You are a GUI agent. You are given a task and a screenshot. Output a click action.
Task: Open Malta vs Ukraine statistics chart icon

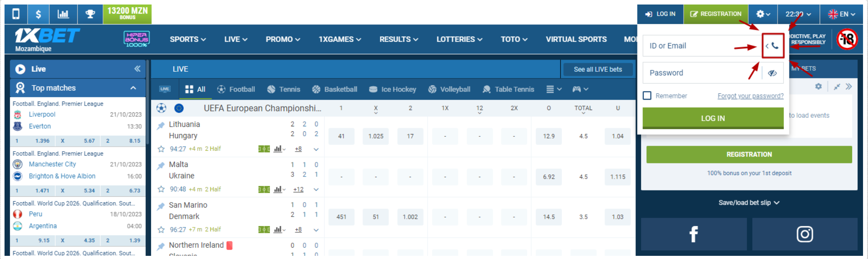(x=279, y=190)
